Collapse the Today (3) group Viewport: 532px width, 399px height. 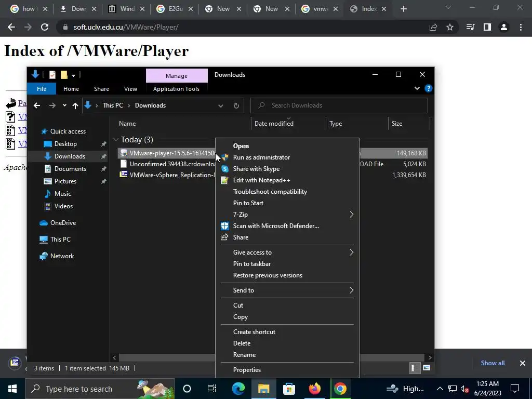pos(116,139)
